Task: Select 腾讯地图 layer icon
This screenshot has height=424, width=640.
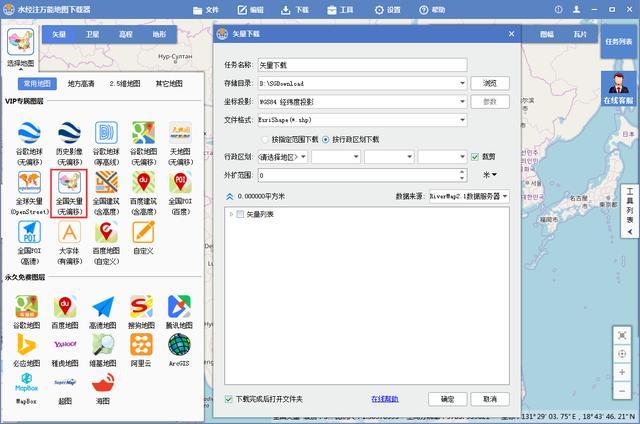Action: 179,307
